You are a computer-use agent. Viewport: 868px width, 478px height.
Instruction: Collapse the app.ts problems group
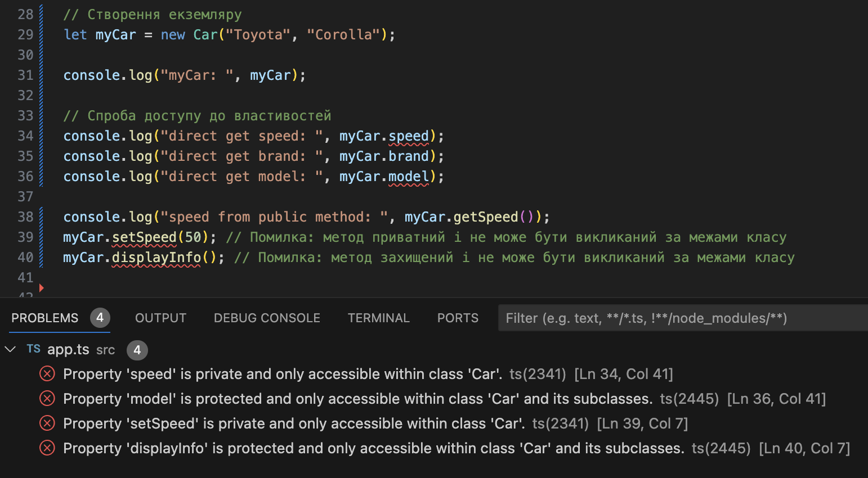point(10,349)
